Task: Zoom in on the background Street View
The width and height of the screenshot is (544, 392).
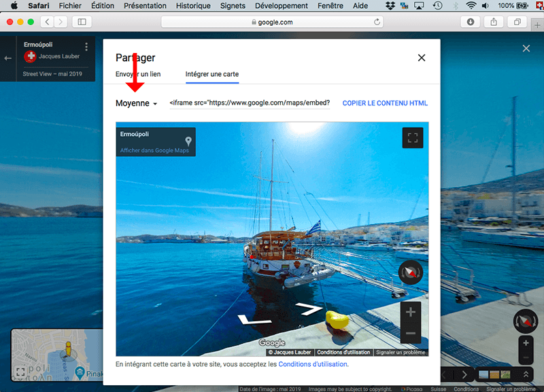Action: (x=526, y=343)
